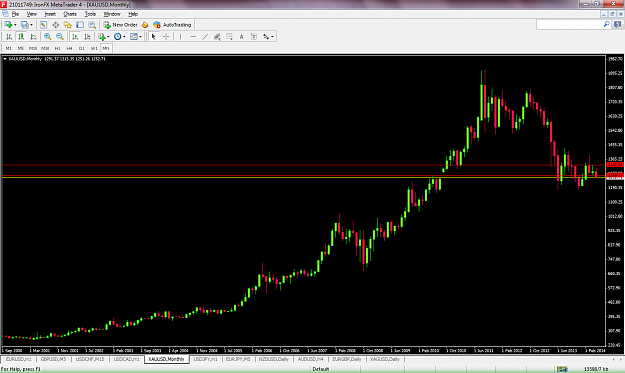Select the D1 timeframe

(x=81, y=48)
